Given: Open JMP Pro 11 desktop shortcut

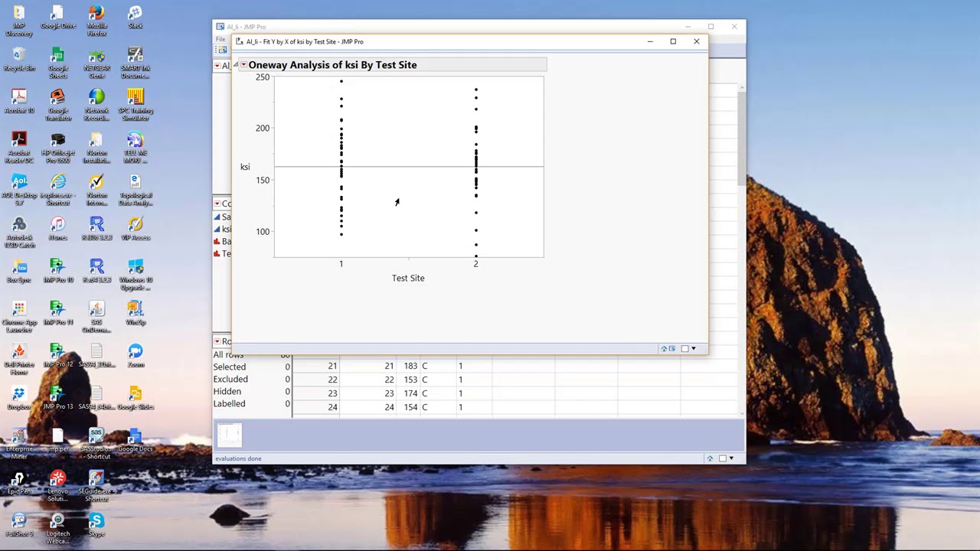Looking at the screenshot, I should point(58,311).
